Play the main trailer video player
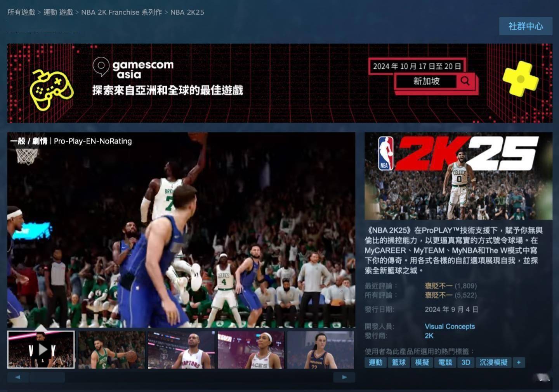This screenshot has height=392, width=559. click(181, 230)
